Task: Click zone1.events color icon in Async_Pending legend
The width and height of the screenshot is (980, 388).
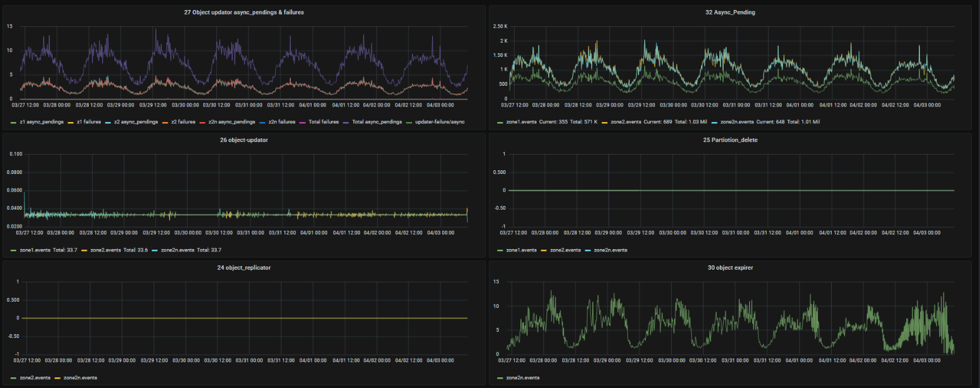Action: pyautogui.click(x=500, y=121)
